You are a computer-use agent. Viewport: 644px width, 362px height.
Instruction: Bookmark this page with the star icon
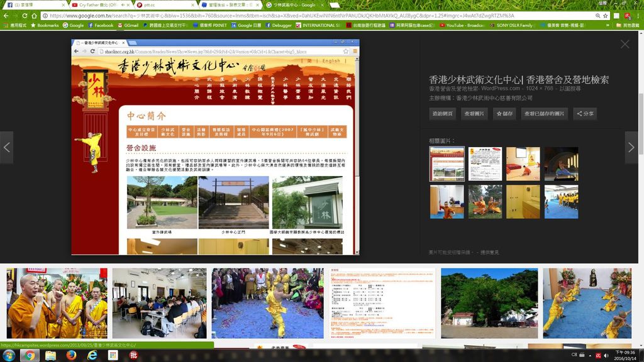click(606, 16)
